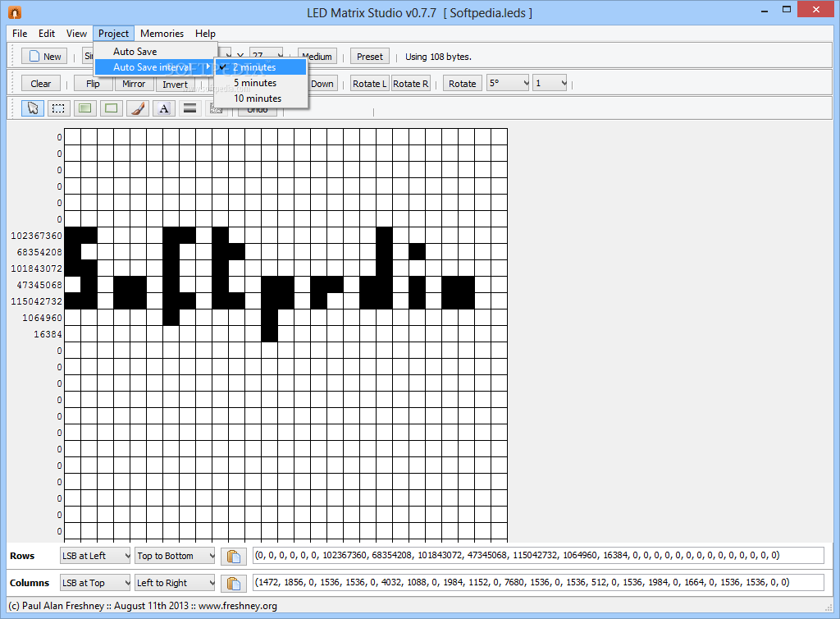Pick the paintbrush drawing tool
The image size is (840, 619).
(x=138, y=109)
